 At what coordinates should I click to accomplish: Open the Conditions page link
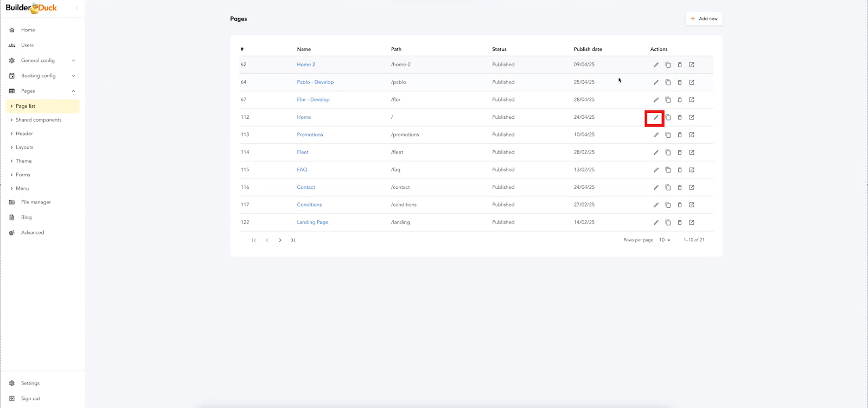tap(309, 205)
